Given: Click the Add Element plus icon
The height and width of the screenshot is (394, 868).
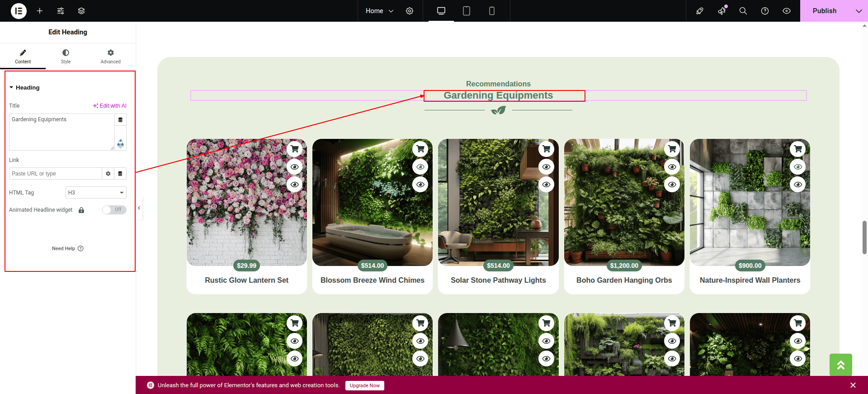Looking at the screenshot, I should pos(40,11).
